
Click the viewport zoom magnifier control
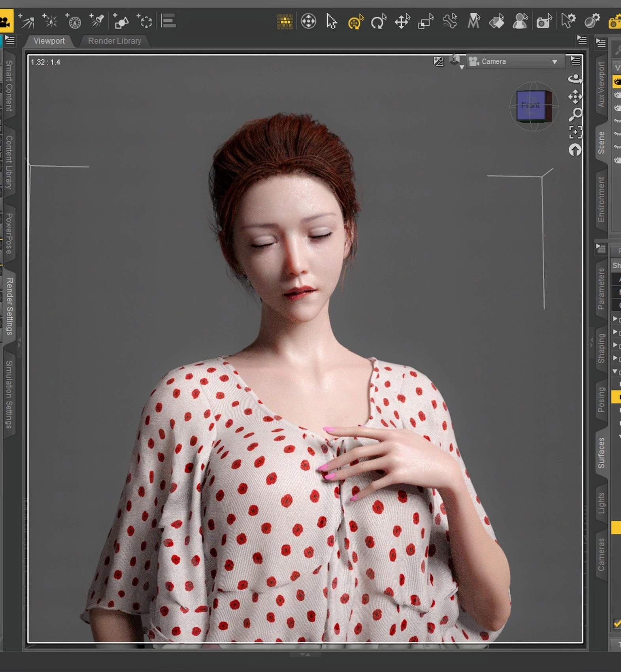[x=575, y=115]
